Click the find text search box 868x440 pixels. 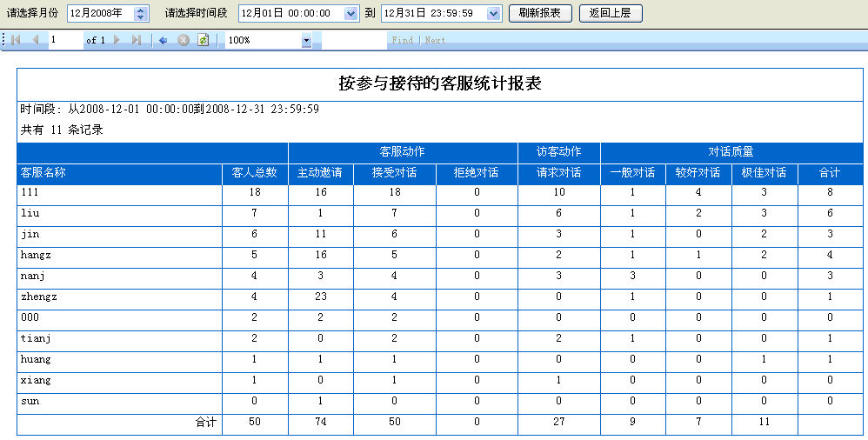pyautogui.click(x=352, y=40)
